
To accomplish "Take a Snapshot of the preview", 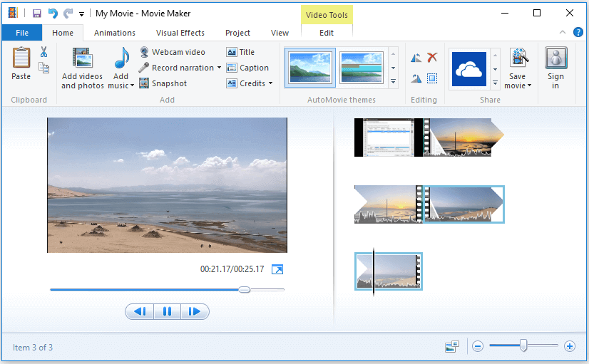I will (163, 83).
